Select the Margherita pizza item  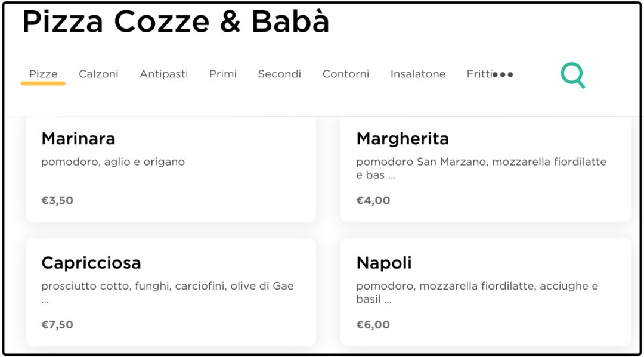pos(486,169)
